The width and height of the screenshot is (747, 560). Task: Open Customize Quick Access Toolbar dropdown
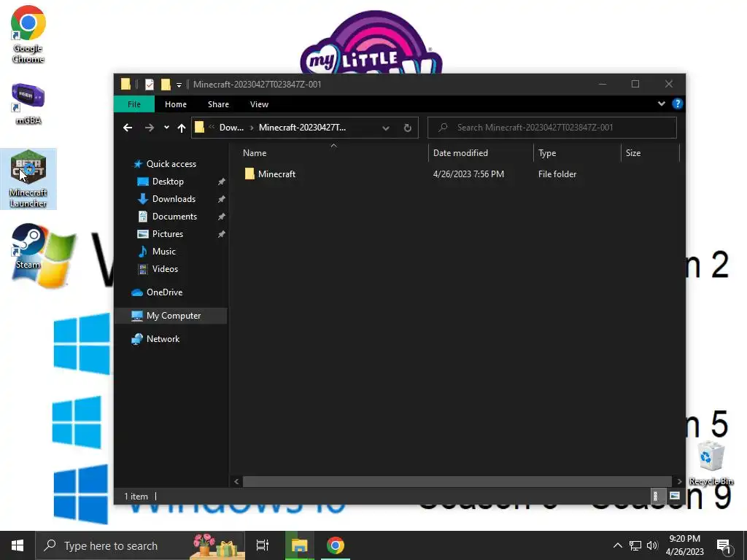[179, 85]
